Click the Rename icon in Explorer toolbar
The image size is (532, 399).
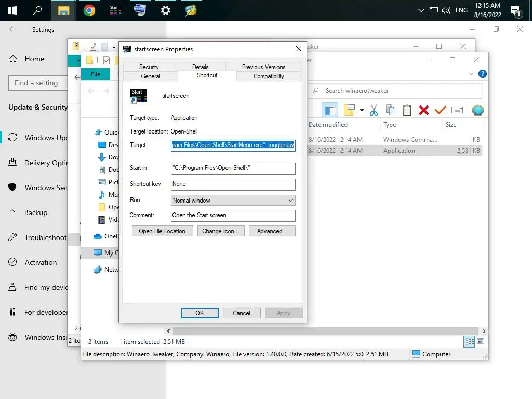tap(457, 110)
